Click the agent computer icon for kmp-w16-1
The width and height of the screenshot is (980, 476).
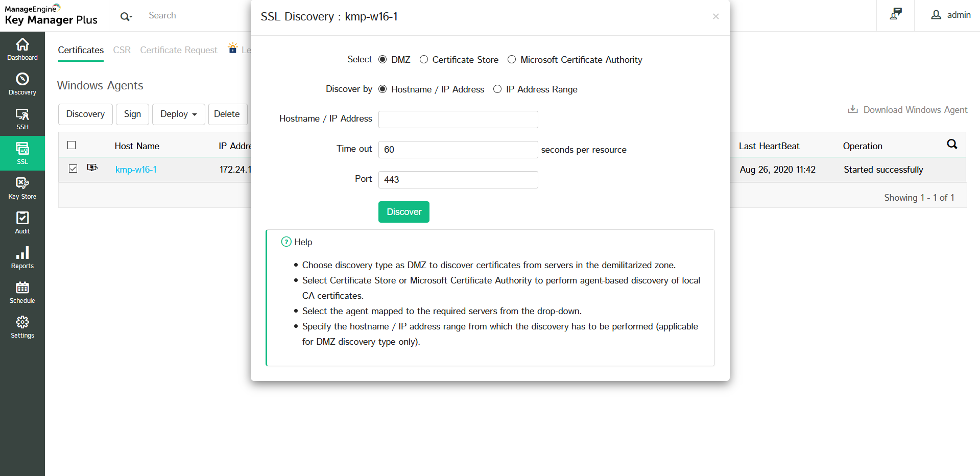[x=92, y=168]
